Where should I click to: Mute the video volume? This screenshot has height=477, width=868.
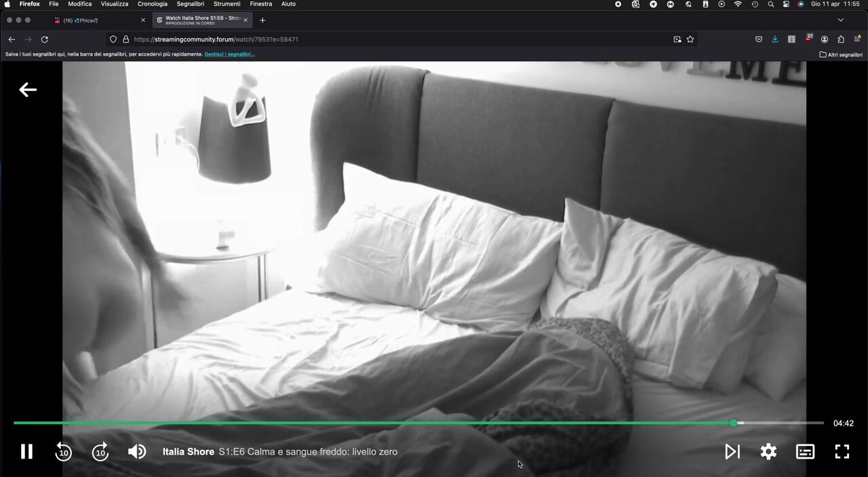pyautogui.click(x=137, y=451)
